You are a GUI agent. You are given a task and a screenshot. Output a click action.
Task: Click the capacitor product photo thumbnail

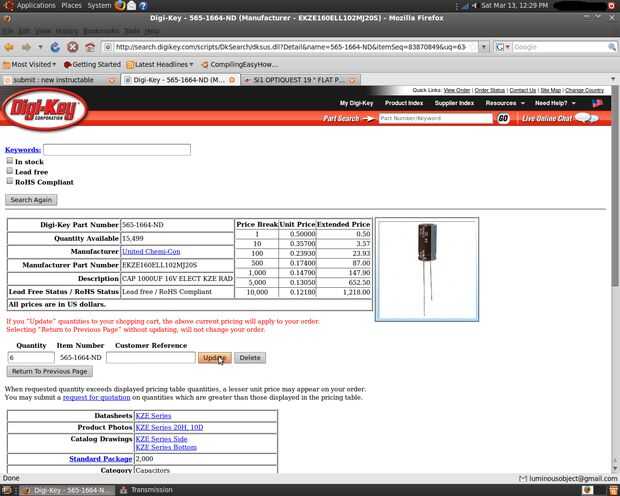click(x=427, y=269)
